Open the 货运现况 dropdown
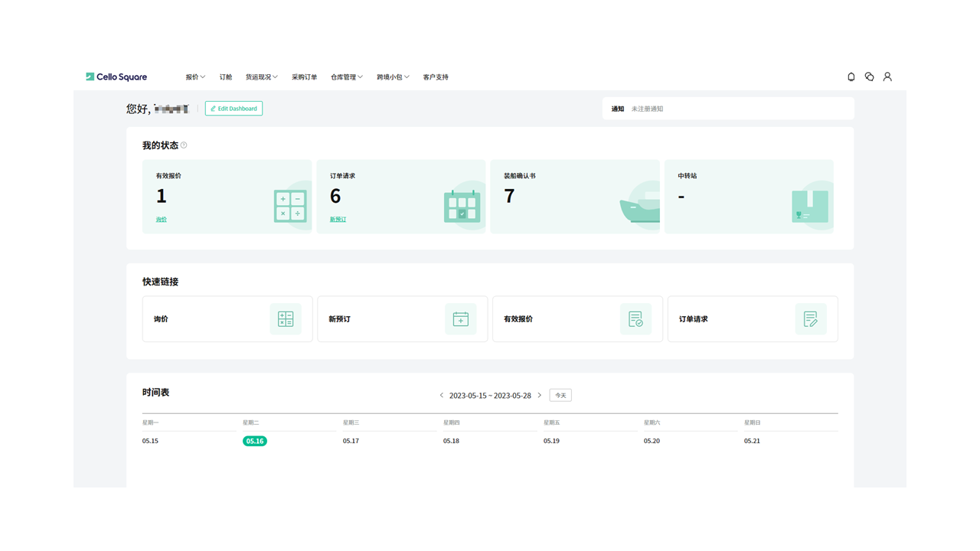Screen dimensions: 980x551 [262, 77]
